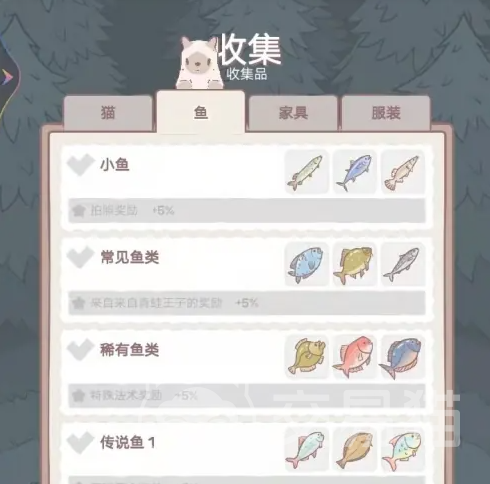Click the pink arrow at left edge
Screen dimensions: 490x484
click(6, 77)
